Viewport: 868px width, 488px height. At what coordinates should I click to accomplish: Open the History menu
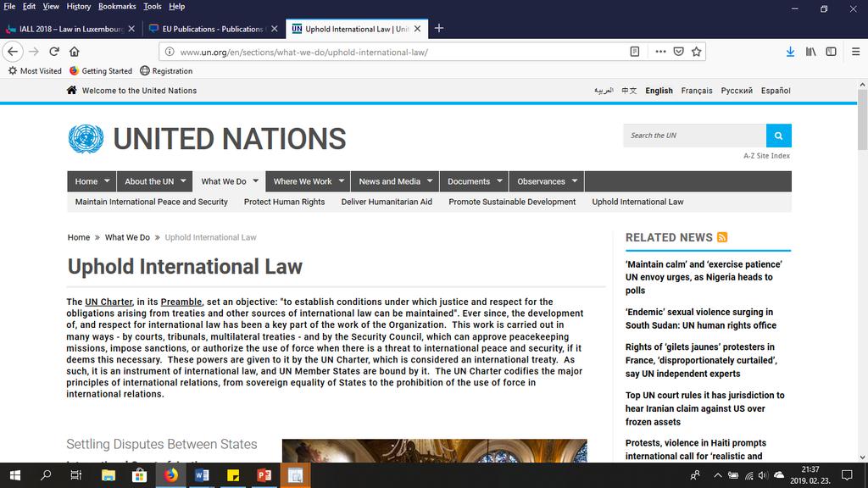(x=78, y=7)
